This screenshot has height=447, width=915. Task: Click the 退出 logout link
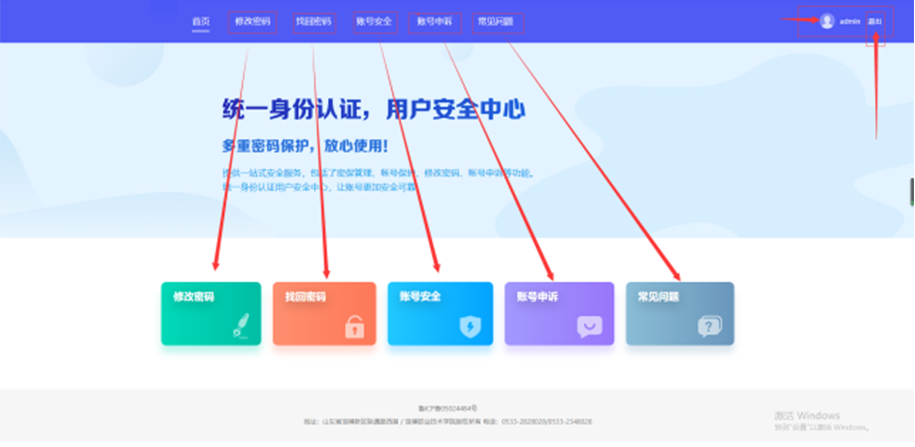[x=875, y=21]
